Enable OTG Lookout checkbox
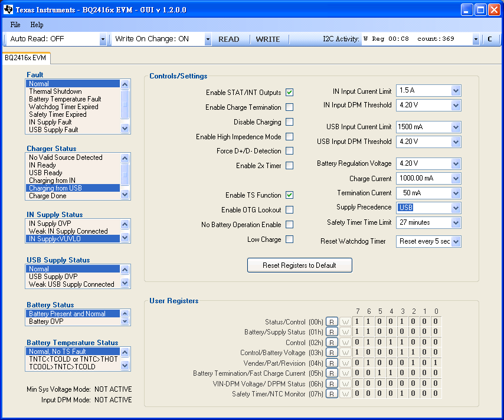This screenshot has height=420, width=504. click(289, 210)
